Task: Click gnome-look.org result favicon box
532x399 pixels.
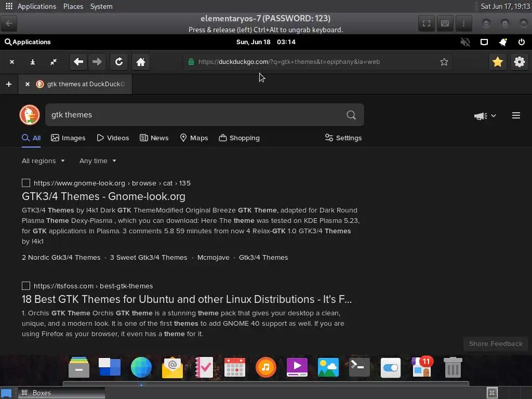Action: coord(26,183)
